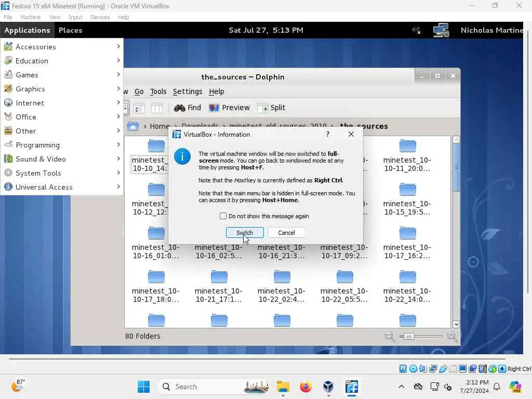This screenshot has height=399, width=532.
Task: Adjust the Dolphin icon zoom slider
Action: click(409, 336)
